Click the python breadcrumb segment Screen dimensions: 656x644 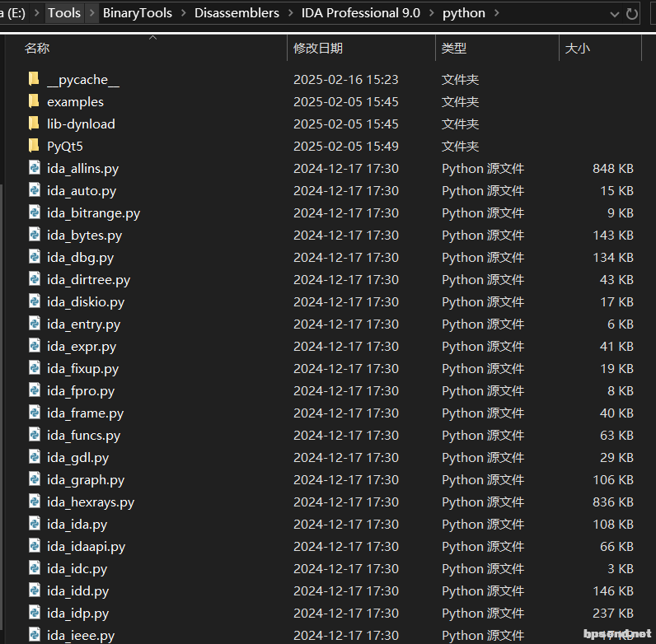coord(463,13)
